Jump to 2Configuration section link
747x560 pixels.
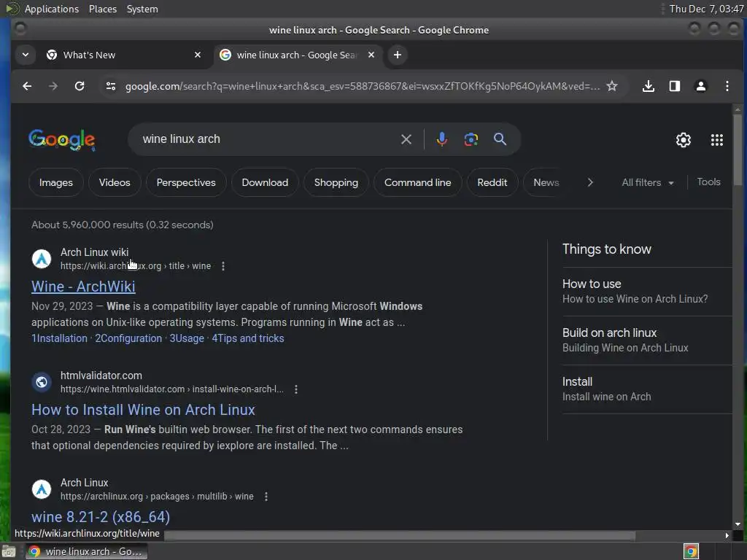(x=128, y=338)
